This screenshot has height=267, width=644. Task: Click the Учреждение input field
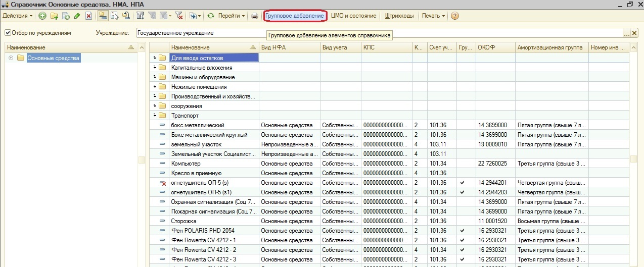coord(379,33)
